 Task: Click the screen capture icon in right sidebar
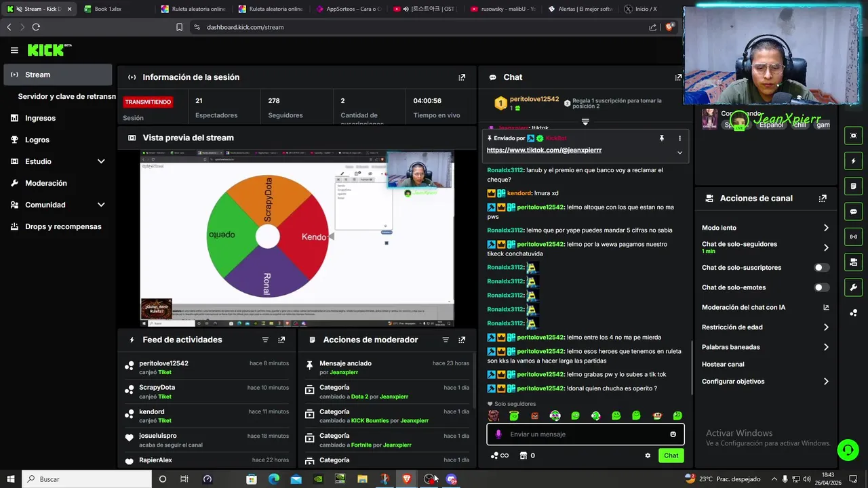coord(854,136)
